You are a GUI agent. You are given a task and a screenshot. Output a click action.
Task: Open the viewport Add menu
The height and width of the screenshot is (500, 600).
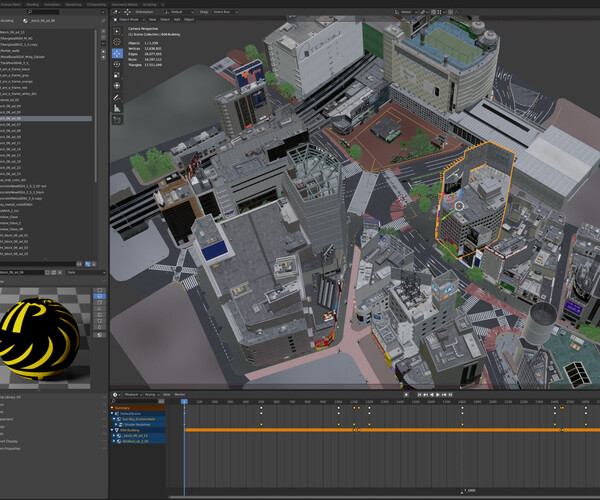pyautogui.click(x=177, y=20)
